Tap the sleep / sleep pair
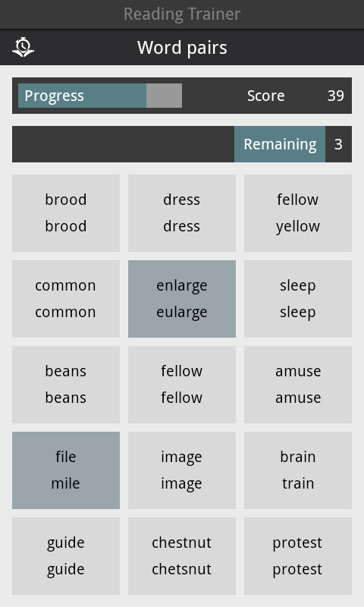 tap(298, 299)
